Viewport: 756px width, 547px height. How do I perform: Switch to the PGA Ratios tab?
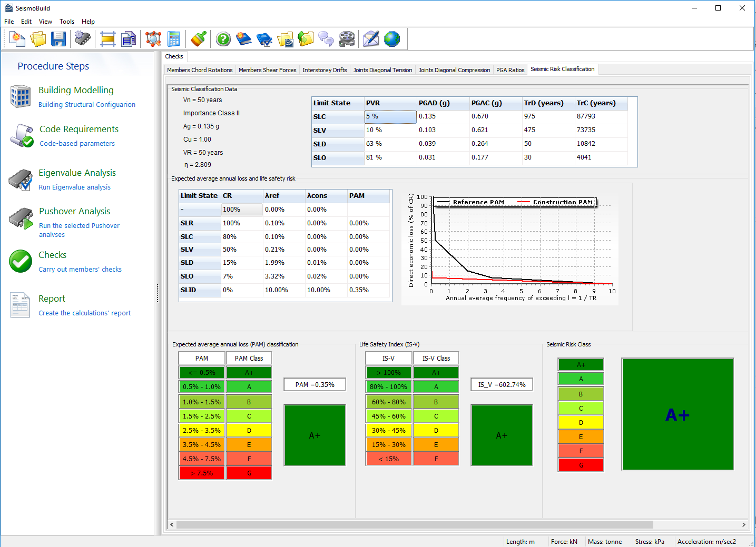510,70
